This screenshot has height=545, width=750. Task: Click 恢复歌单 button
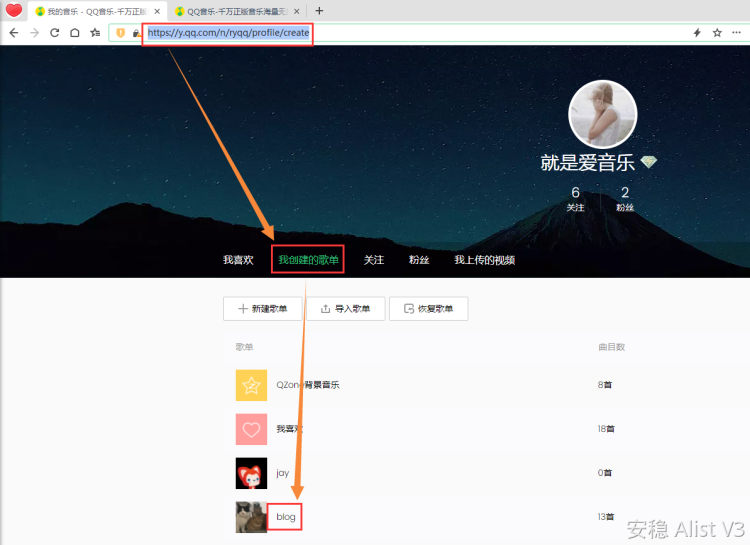tap(428, 309)
